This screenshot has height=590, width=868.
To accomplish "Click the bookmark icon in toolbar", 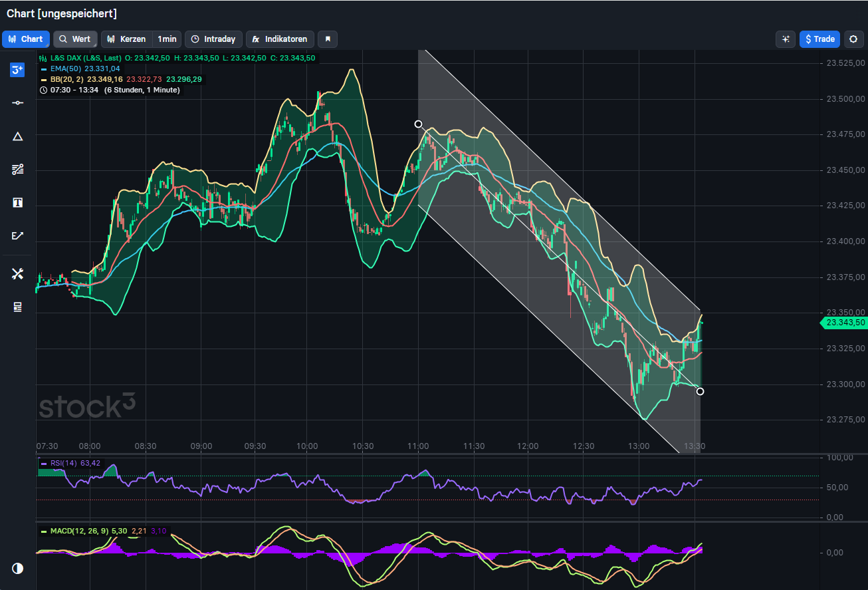I will pyautogui.click(x=328, y=39).
